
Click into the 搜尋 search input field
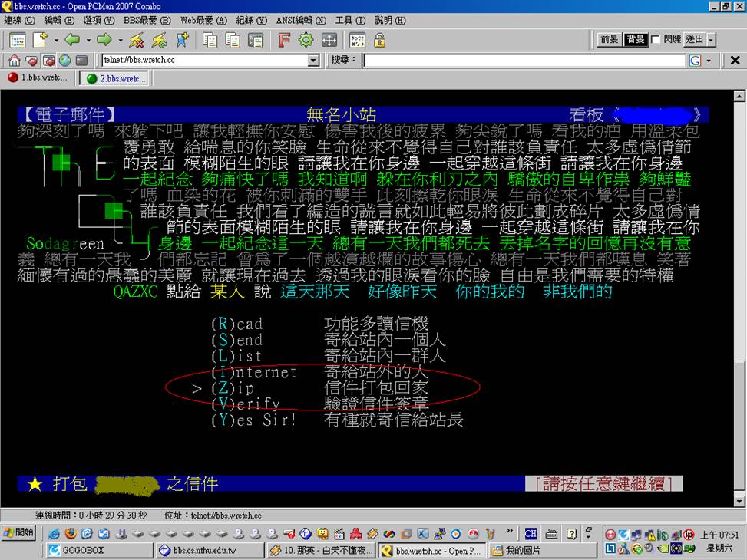[524, 61]
